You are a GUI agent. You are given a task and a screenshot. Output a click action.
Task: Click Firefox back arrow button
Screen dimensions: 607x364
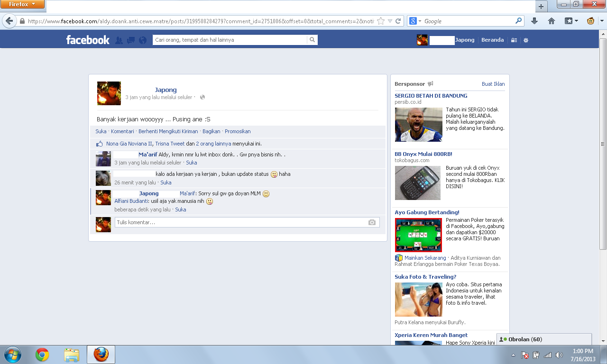tap(9, 21)
